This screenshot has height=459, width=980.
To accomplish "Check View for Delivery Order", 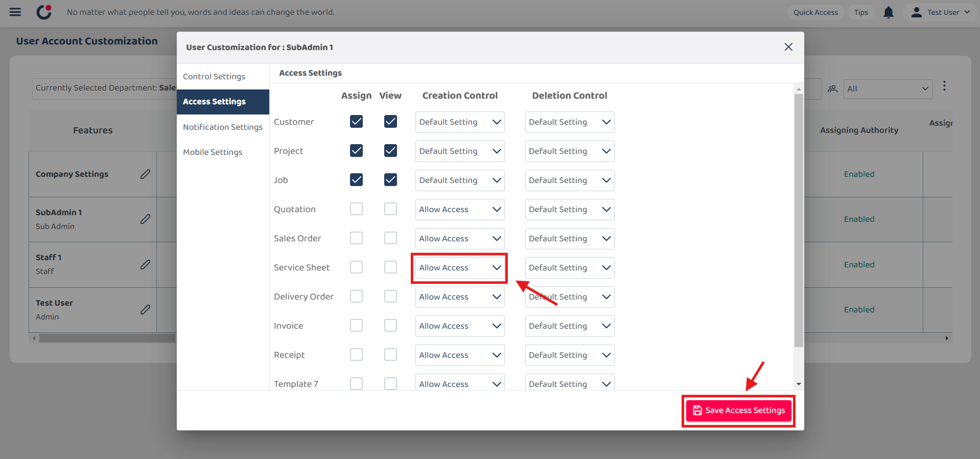I will coord(390,296).
